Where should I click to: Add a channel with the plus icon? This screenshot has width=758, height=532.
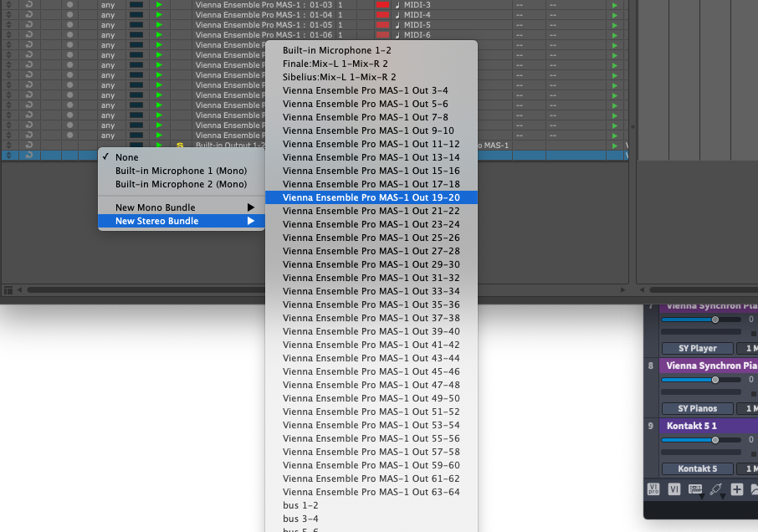point(737,489)
